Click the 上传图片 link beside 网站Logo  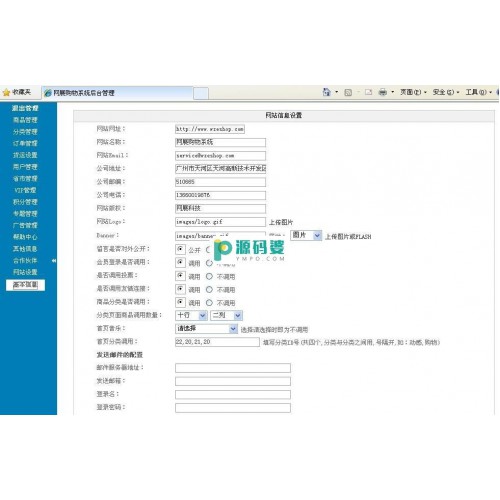click(281, 222)
